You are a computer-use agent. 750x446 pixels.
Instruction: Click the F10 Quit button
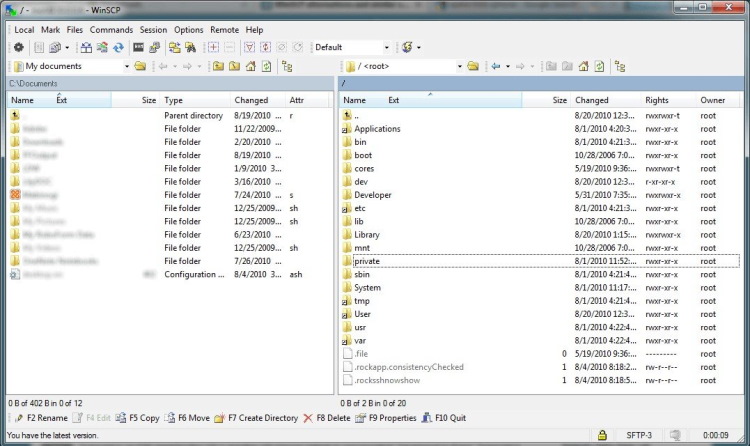444,418
